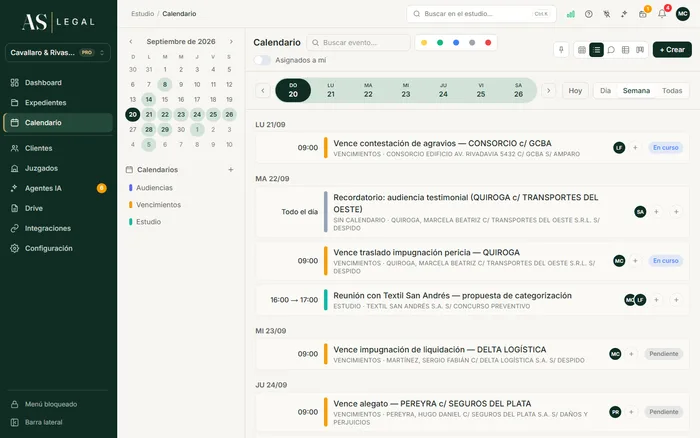700x438 pixels.
Task: Open Drive file icon in sidebar
Action: tap(15, 208)
